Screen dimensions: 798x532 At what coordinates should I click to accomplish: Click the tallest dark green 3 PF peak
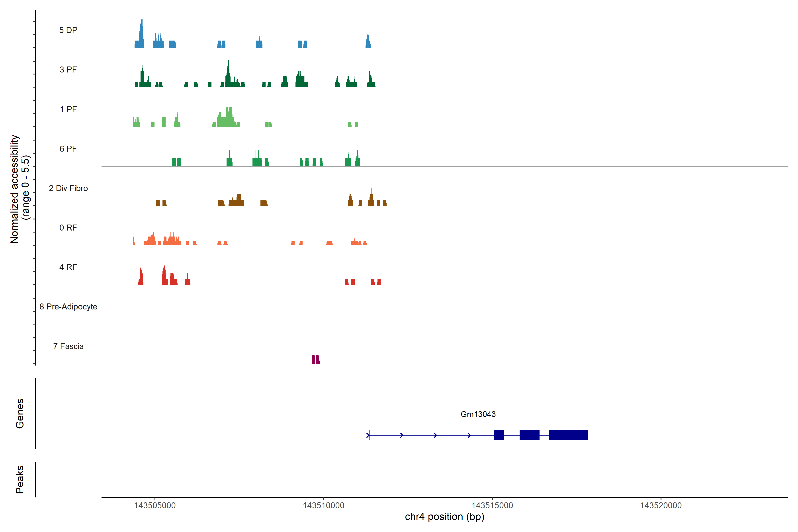point(228,73)
